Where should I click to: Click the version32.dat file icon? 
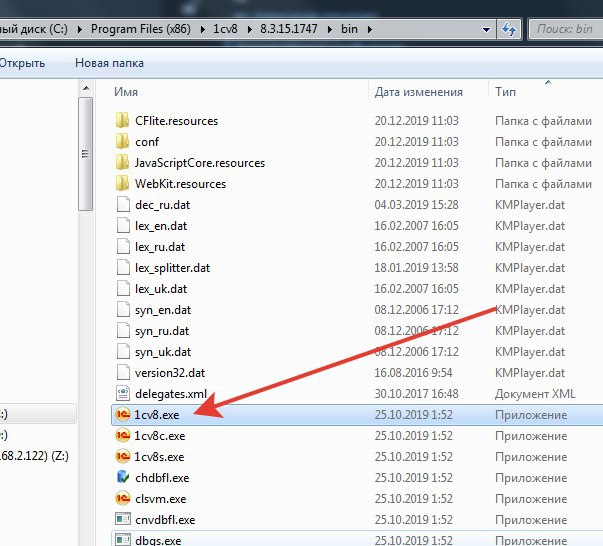[x=123, y=372]
